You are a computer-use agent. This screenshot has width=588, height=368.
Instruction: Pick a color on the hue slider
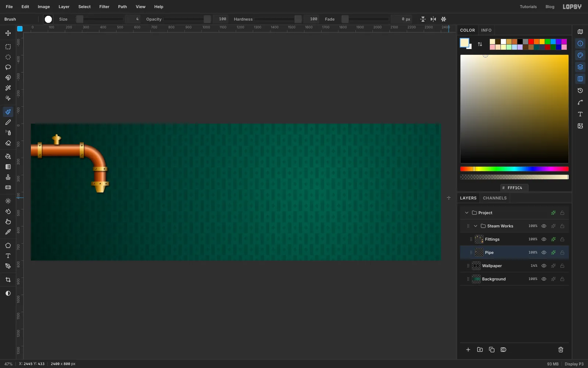[x=514, y=169]
